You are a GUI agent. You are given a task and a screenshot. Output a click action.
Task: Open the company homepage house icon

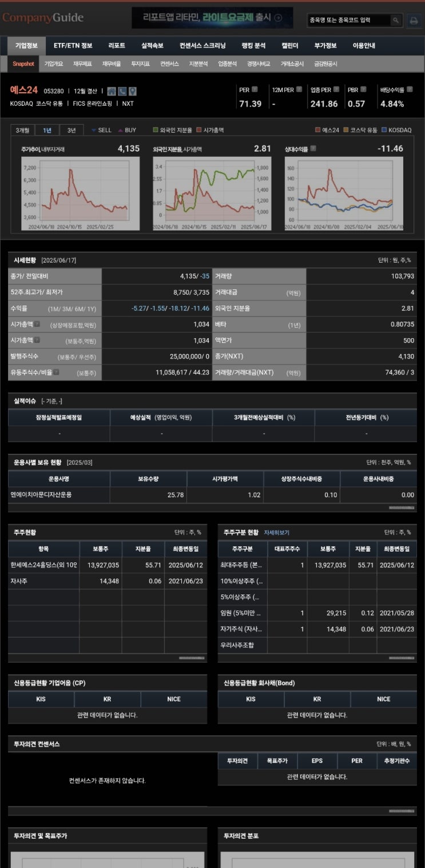[112, 91]
